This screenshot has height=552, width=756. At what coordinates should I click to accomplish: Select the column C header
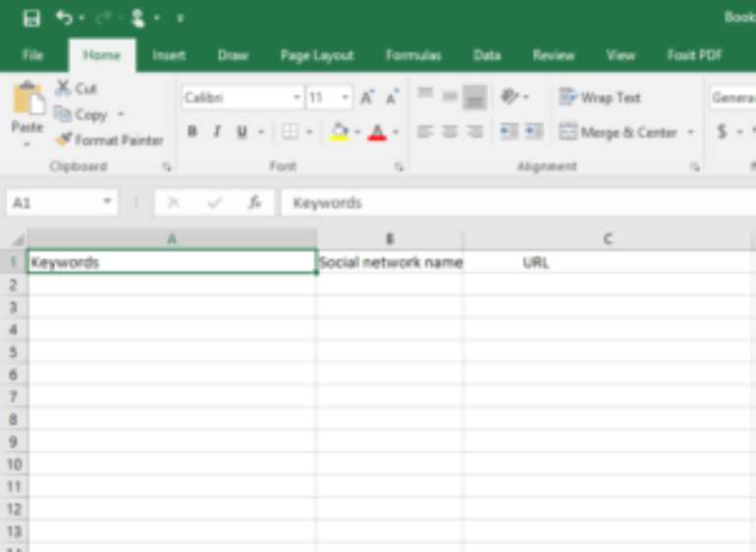click(x=608, y=239)
